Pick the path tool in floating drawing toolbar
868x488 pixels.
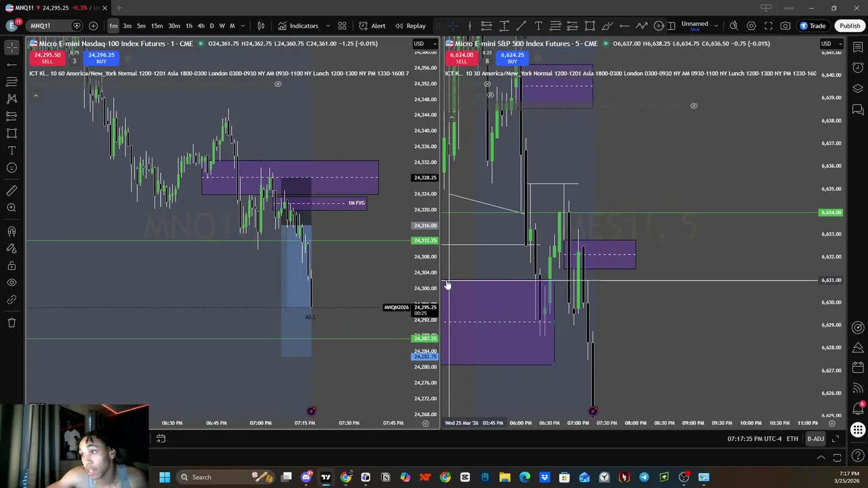coord(642,26)
